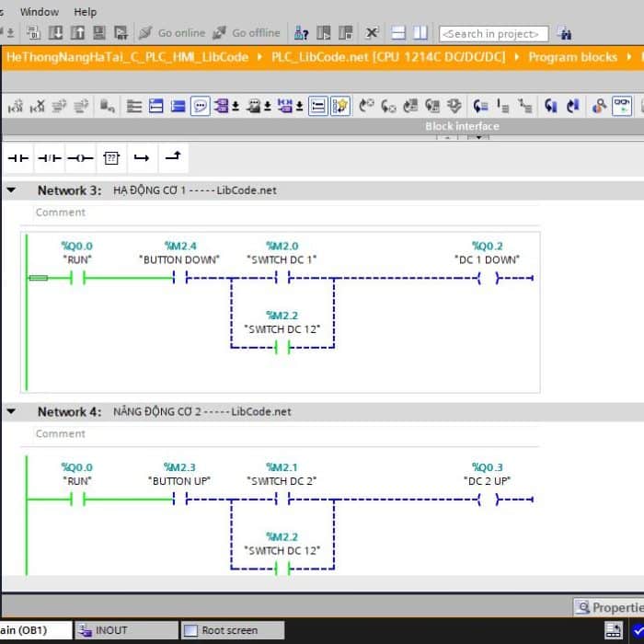
Task: Click the Start simulation icon
Action: pyautogui.click(x=99, y=33)
